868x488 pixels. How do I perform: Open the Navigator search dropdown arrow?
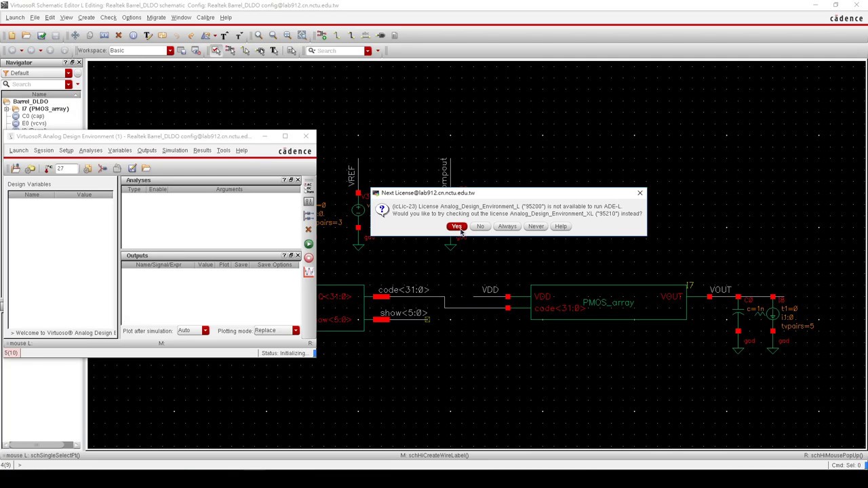pos(68,84)
